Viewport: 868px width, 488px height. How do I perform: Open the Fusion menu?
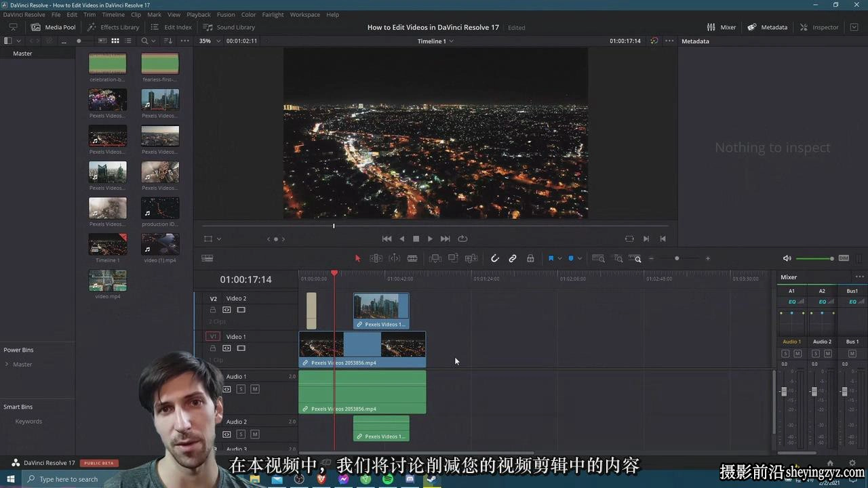(226, 14)
